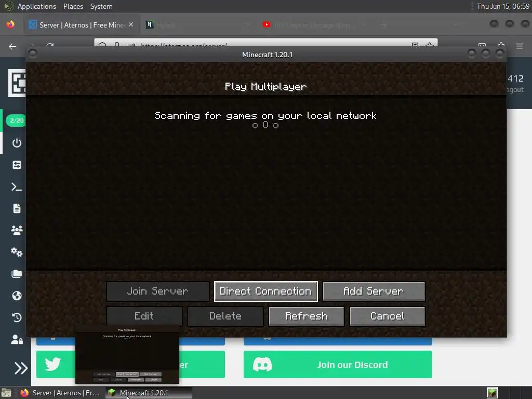Close the Aternos browser tab
Screen dimensions: 532x399
coord(131,25)
